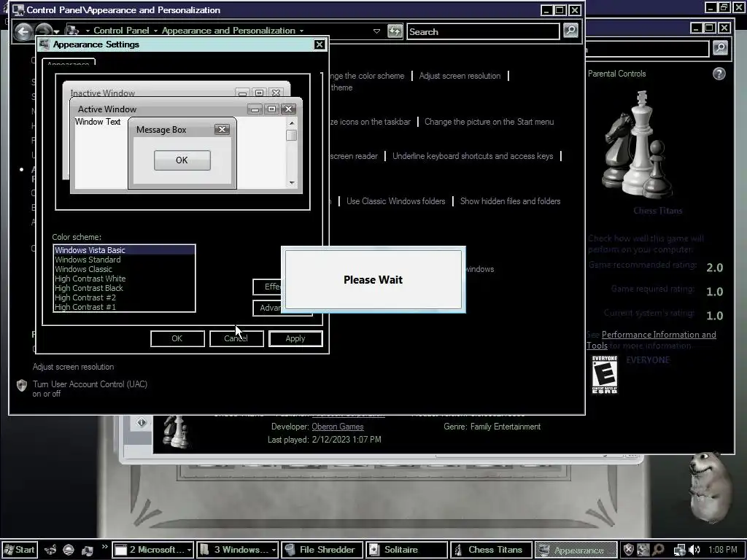This screenshot has width=747, height=560.
Task: Expand the Quick Launch overflow chevron
Action: (104, 547)
